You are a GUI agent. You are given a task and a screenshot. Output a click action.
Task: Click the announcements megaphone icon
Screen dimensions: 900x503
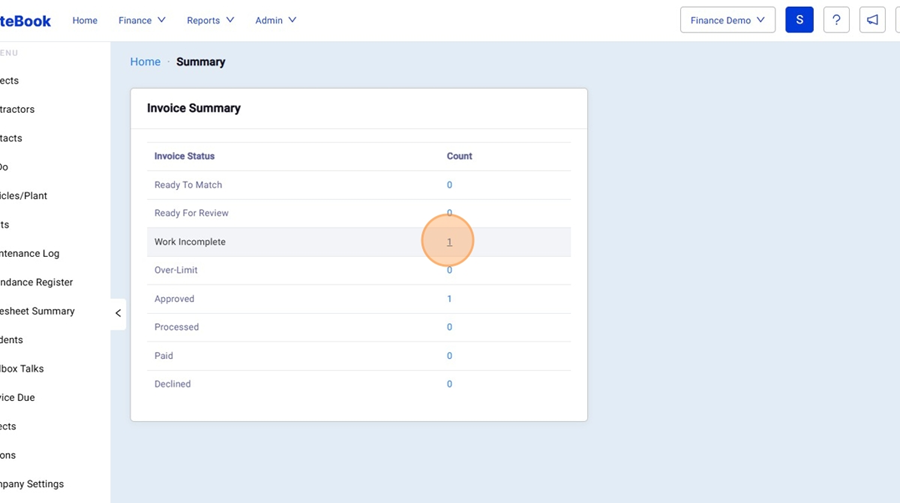coord(872,20)
